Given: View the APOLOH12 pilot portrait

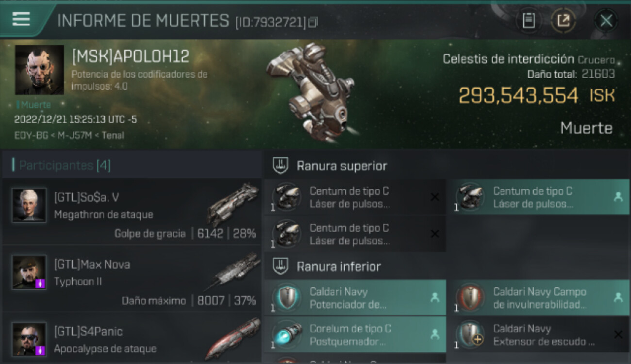Looking at the screenshot, I should coord(39,70).
